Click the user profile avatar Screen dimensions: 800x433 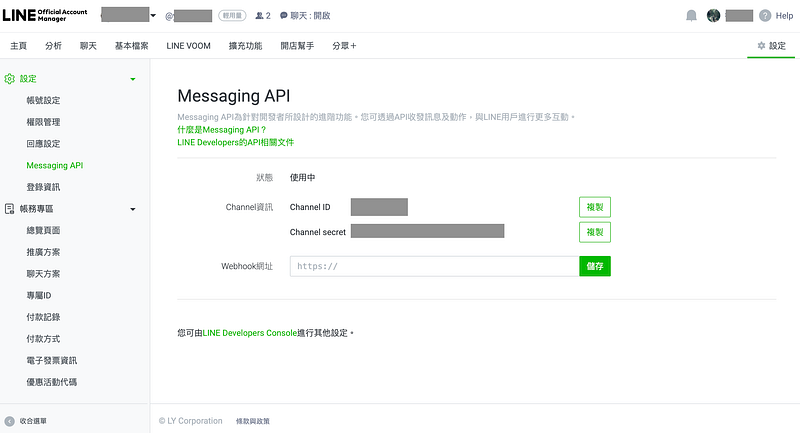pyautogui.click(x=713, y=16)
